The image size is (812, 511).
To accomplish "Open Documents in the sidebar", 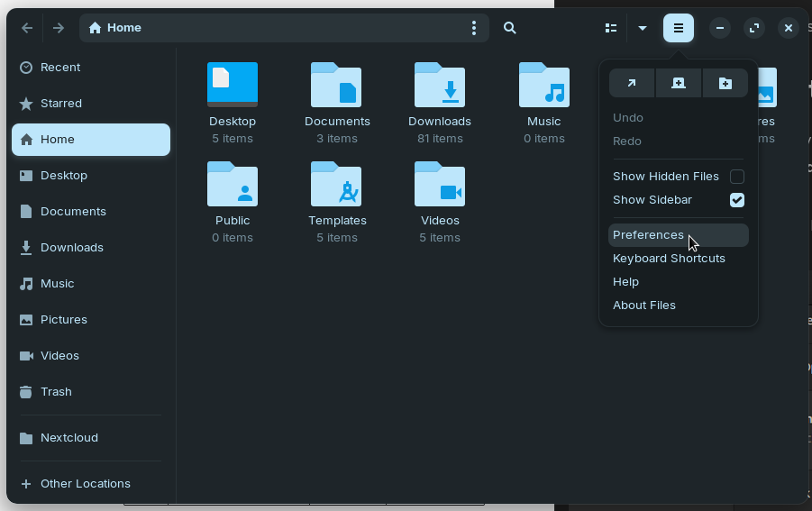I will point(91,212).
